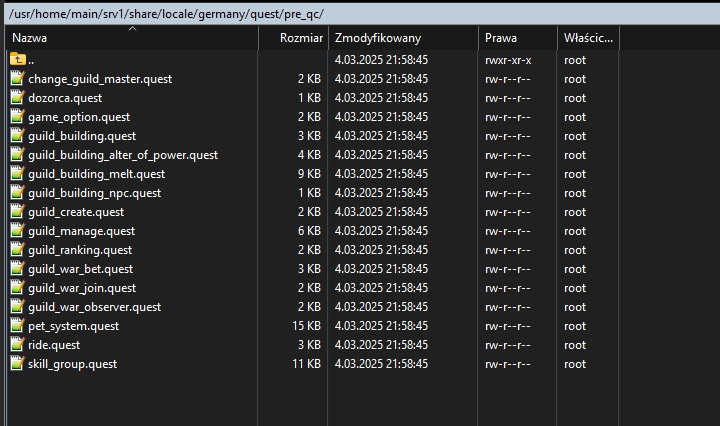
Task: Click the dozorca.quest file icon
Action: click(x=17, y=98)
